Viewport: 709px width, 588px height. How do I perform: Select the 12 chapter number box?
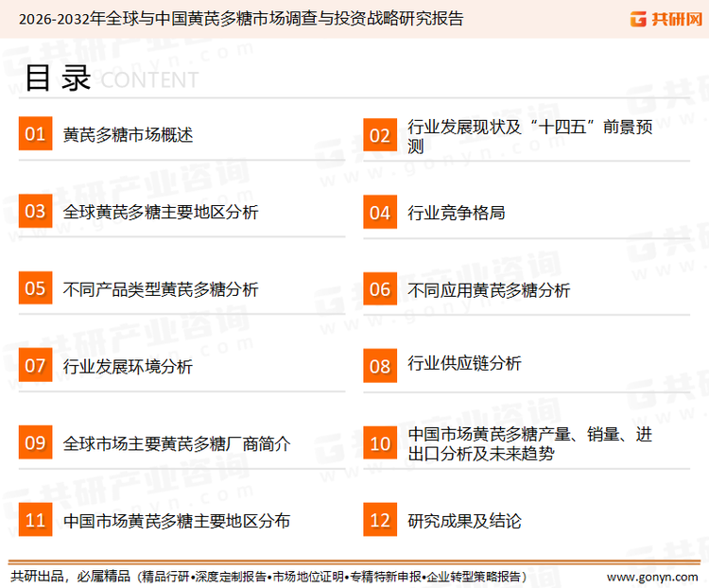click(380, 520)
